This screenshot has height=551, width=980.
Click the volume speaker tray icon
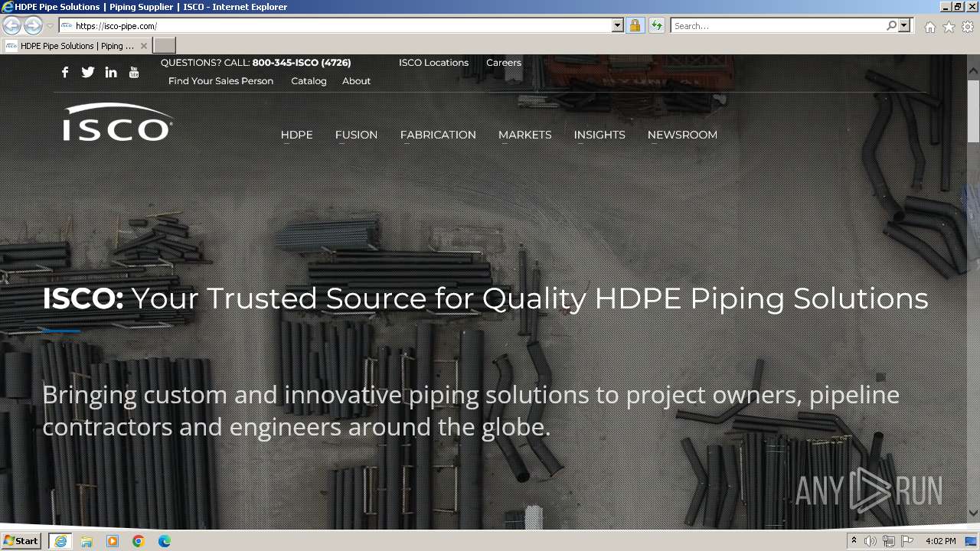[871, 541]
